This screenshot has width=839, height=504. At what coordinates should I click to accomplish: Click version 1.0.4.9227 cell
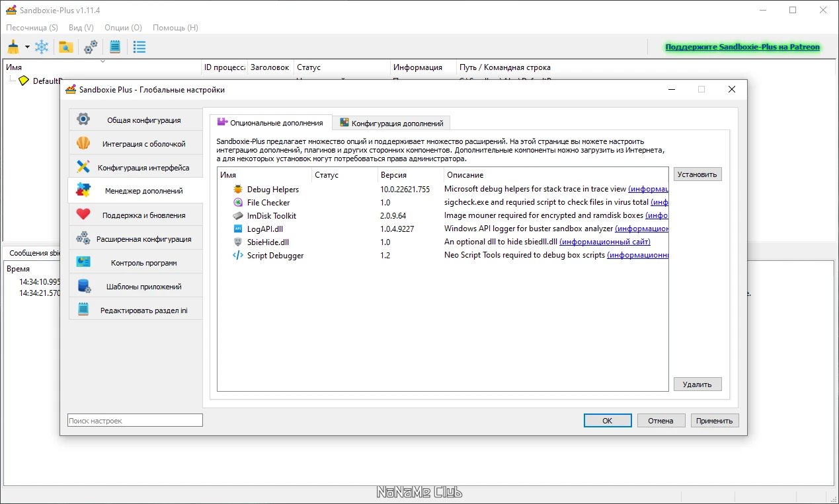tap(397, 229)
